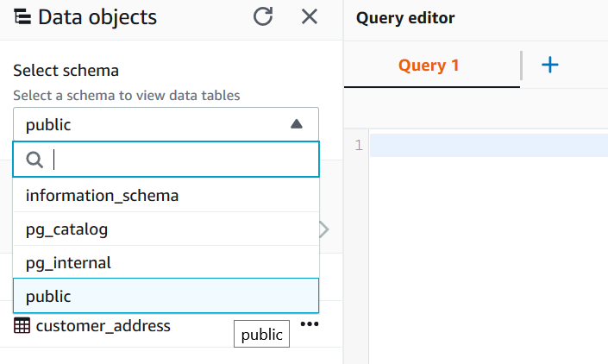Collapse the schema dropdown using the arrow
Image resolution: width=608 pixels, height=364 pixels.
[x=297, y=124]
